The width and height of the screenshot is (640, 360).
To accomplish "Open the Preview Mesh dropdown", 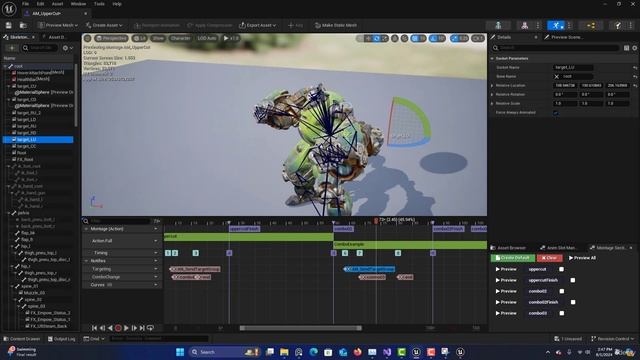I will pos(58,25).
